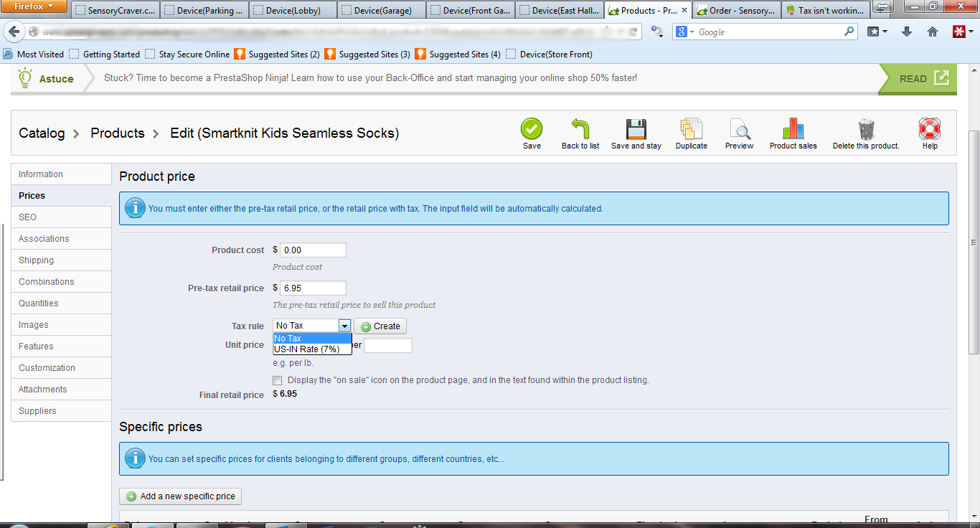The image size is (980, 528).
Task: Click info icon in Product price notice
Action: click(x=134, y=208)
